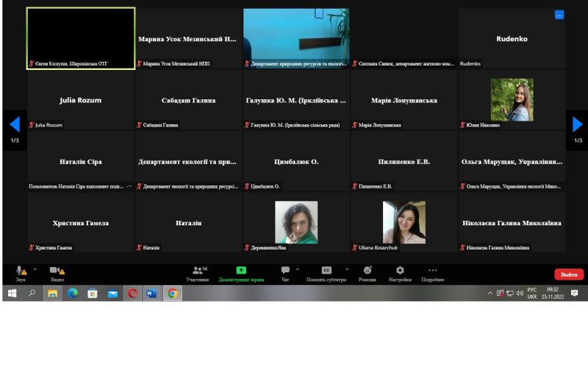This screenshot has height=368, width=588.
Task: Toggle the Видео camera button
Action: tap(56, 272)
